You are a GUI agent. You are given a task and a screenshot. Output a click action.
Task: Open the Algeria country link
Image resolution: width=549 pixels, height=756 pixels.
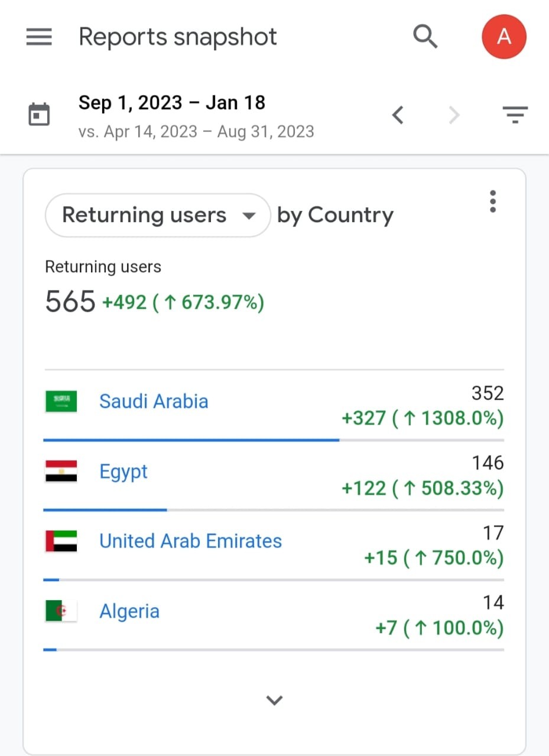[129, 611]
